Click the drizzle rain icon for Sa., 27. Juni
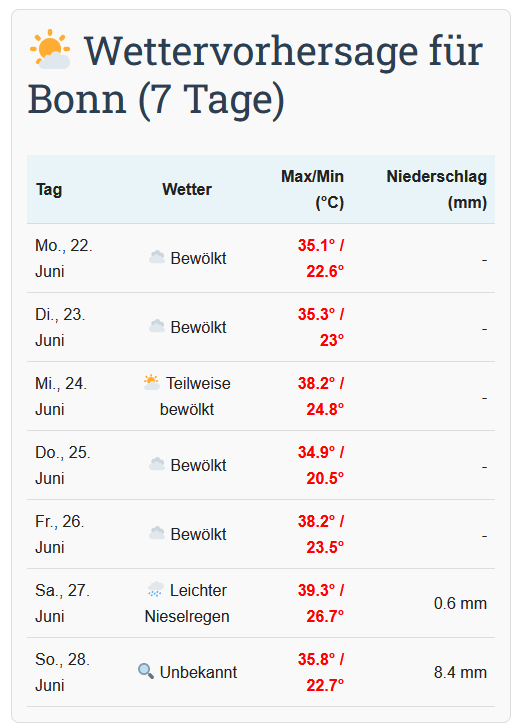Screen dimensions: 520x727 tap(156, 589)
